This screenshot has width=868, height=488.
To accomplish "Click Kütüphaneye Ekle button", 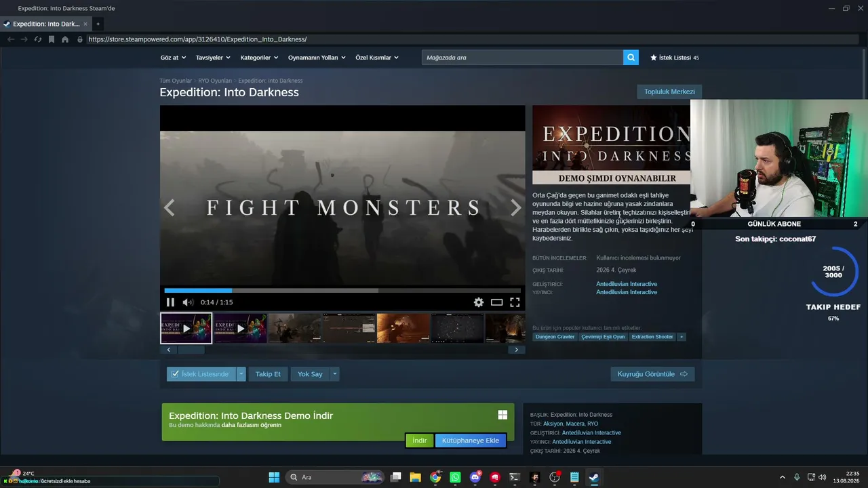I will pyautogui.click(x=471, y=441).
